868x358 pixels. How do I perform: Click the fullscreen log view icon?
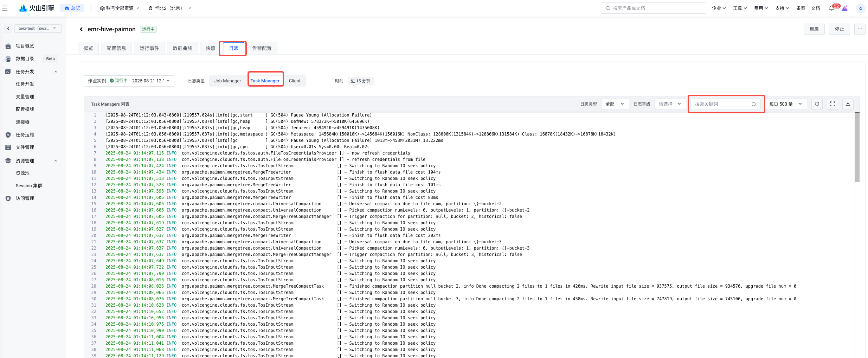[832, 104]
